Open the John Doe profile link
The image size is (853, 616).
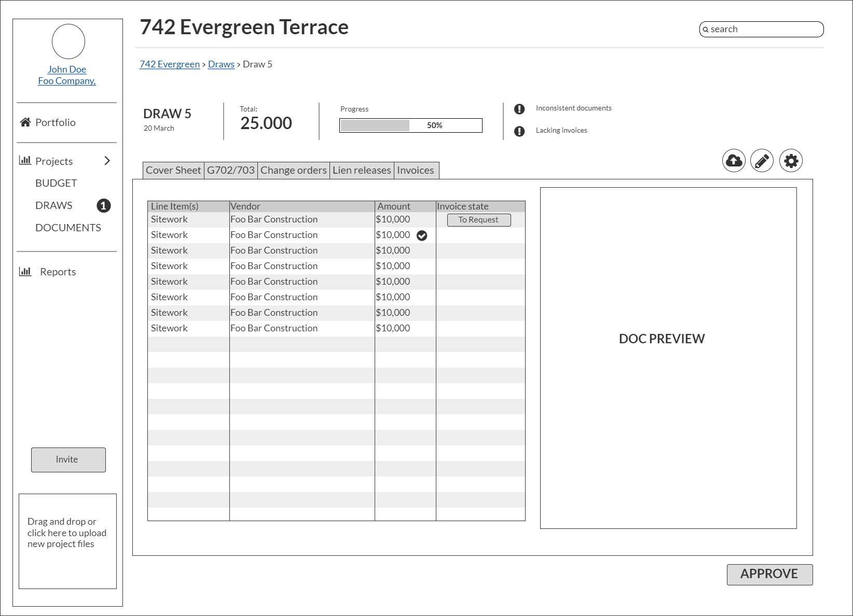click(x=67, y=69)
